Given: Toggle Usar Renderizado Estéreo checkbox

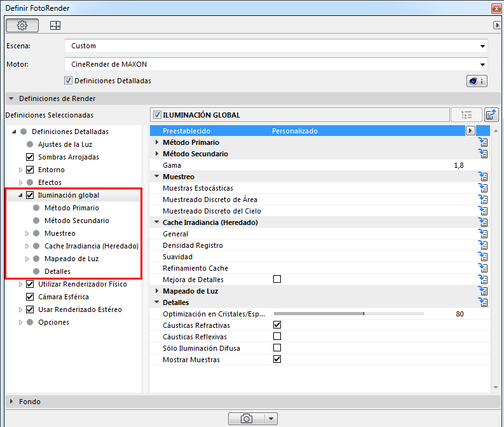Looking at the screenshot, I should coord(30,309).
